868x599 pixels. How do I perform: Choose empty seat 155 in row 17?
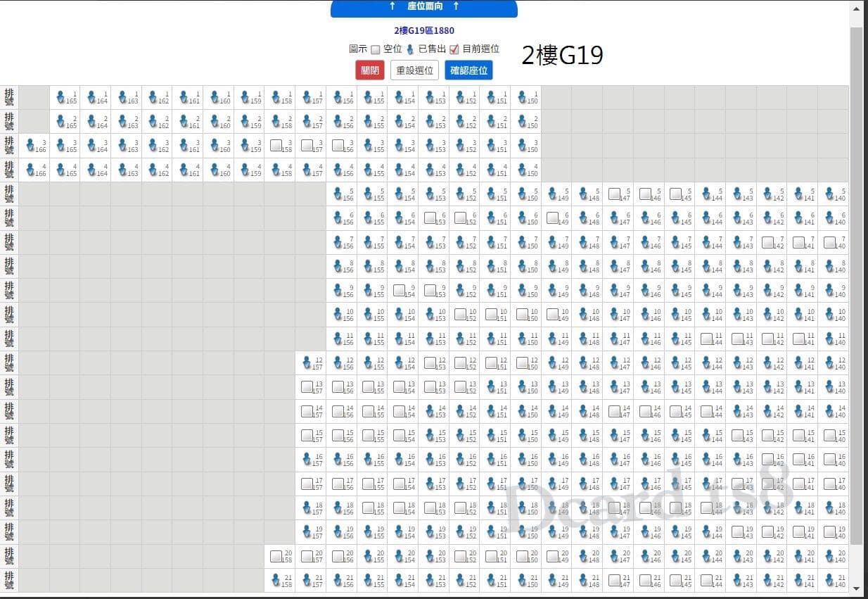tap(369, 482)
